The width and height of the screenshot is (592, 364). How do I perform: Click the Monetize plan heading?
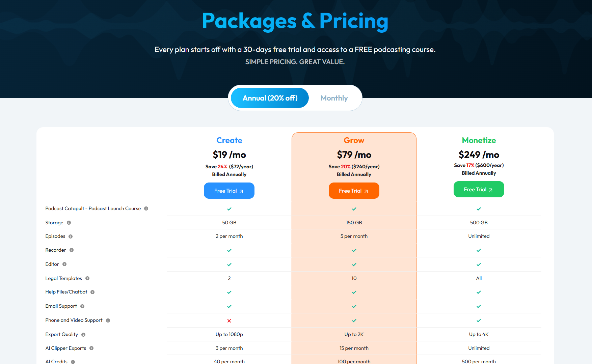(479, 140)
